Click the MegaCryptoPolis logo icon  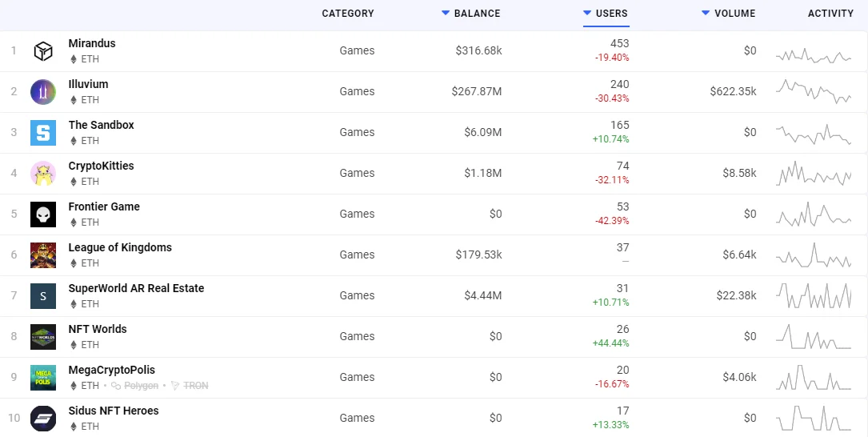43,377
